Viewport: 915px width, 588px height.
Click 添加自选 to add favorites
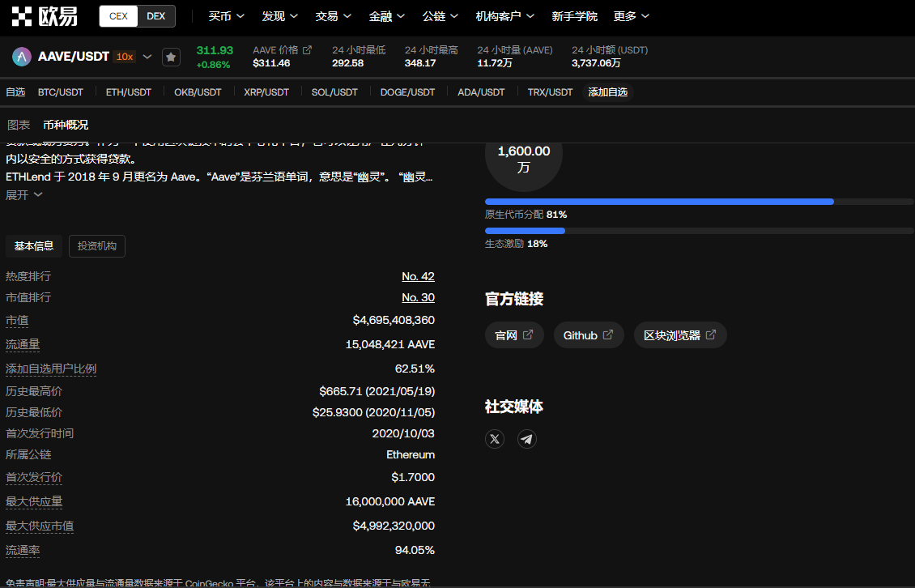[x=607, y=92]
